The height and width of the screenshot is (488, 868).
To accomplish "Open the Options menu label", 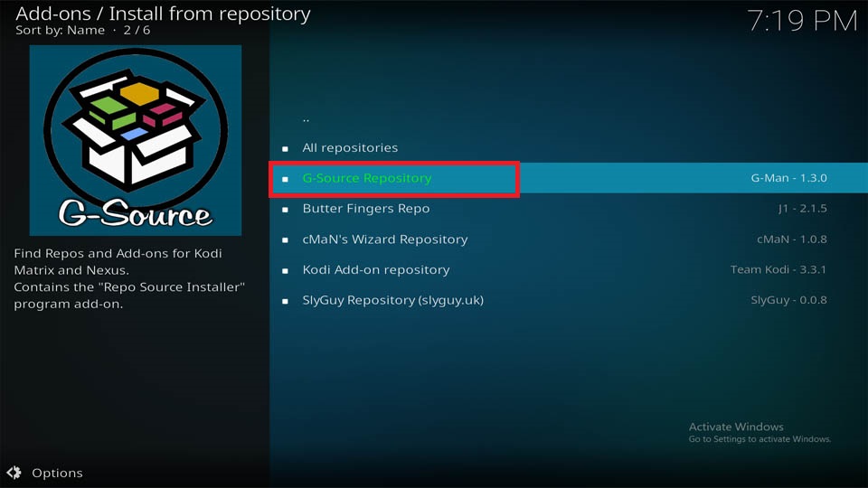I will (57, 473).
